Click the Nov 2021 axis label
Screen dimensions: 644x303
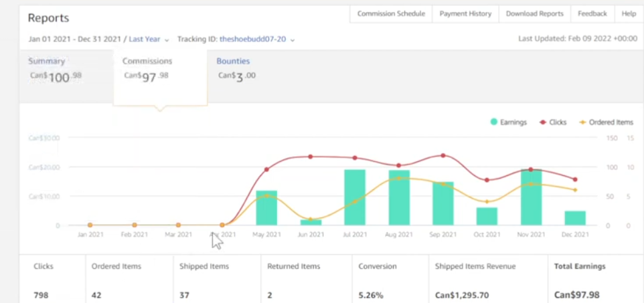pos(531,234)
